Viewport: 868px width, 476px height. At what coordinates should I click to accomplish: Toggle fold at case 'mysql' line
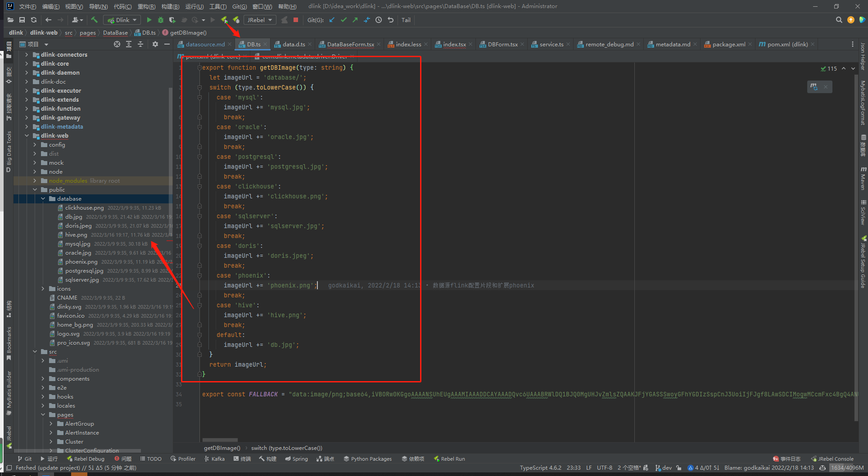click(x=199, y=97)
